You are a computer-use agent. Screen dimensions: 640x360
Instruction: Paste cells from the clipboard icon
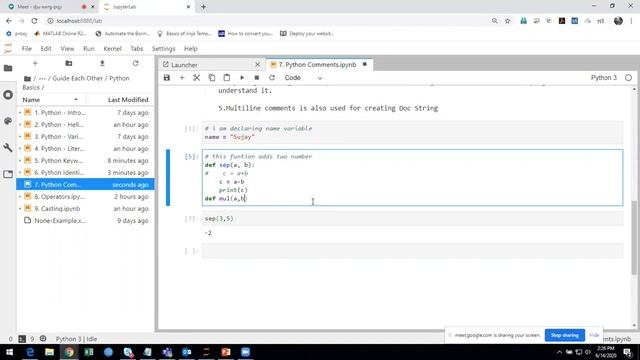(x=227, y=78)
